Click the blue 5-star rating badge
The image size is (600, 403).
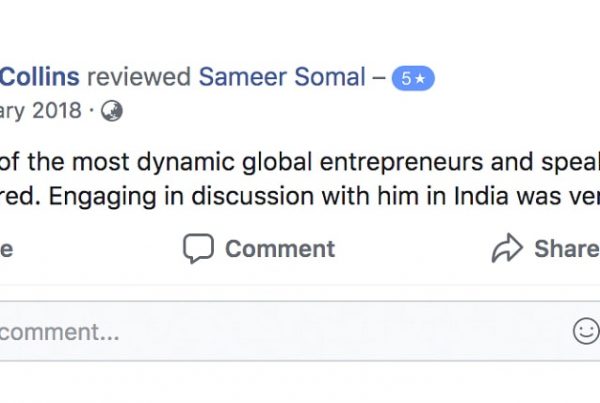[413, 78]
